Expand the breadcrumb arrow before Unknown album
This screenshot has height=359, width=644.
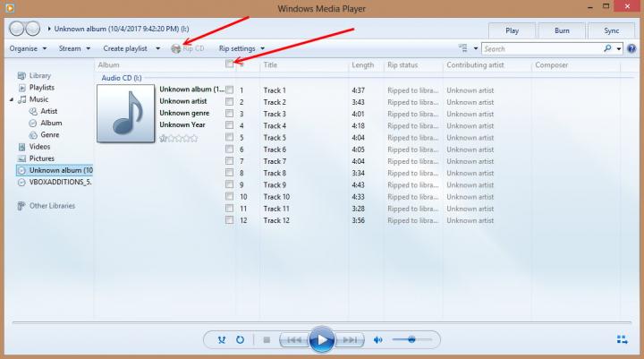coord(49,29)
